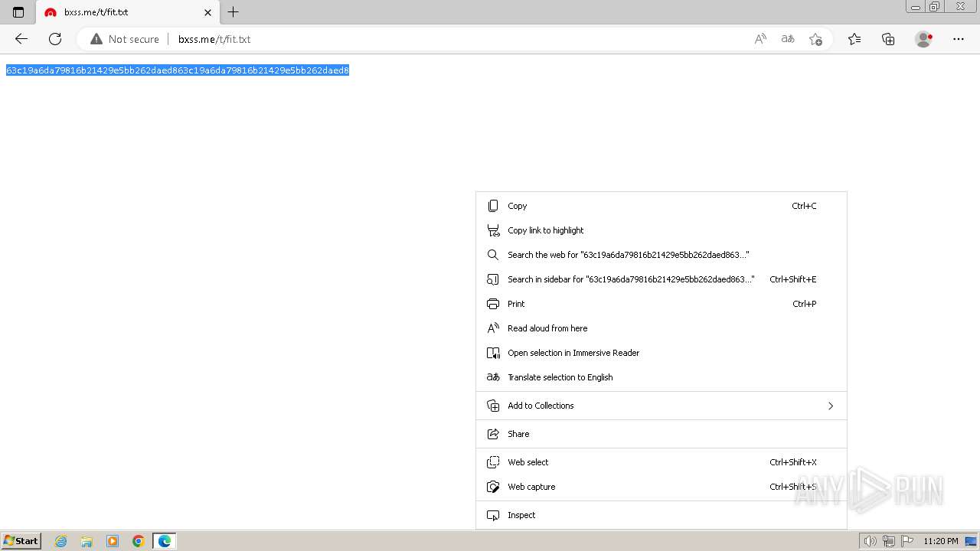
Task: Choose Copy from context menu
Action: click(x=661, y=206)
